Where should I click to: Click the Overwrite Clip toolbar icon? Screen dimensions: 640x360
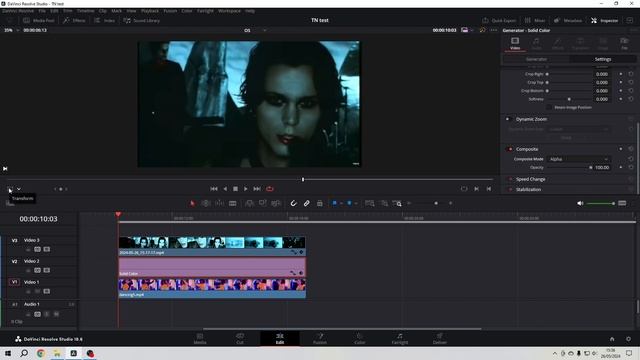point(262,203)
